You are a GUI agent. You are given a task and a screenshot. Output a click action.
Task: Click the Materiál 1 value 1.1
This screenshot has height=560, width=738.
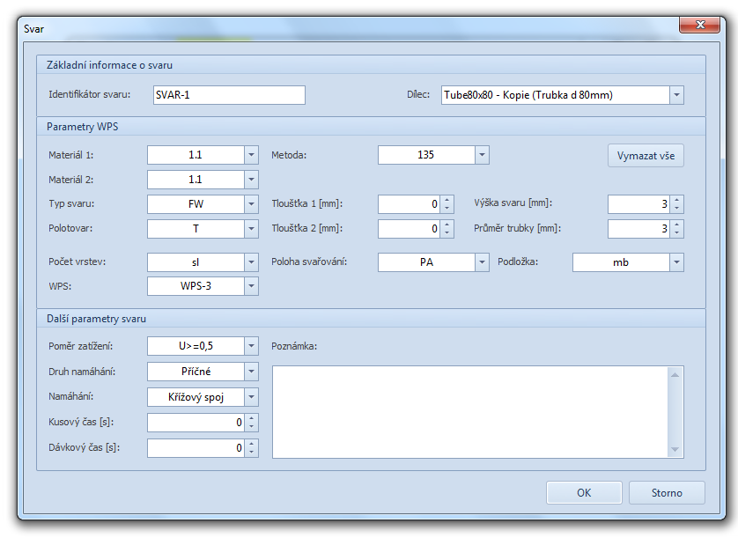point(196,155)
